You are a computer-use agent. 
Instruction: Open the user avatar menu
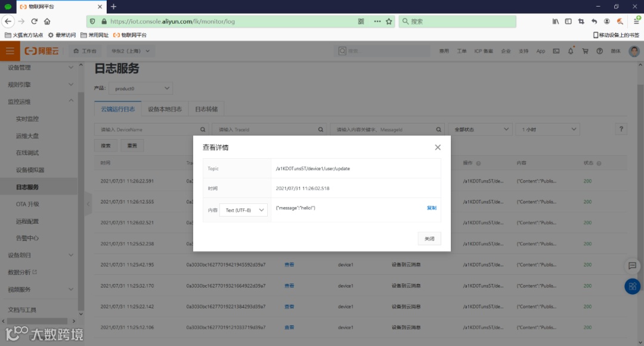tap(634, 51)
